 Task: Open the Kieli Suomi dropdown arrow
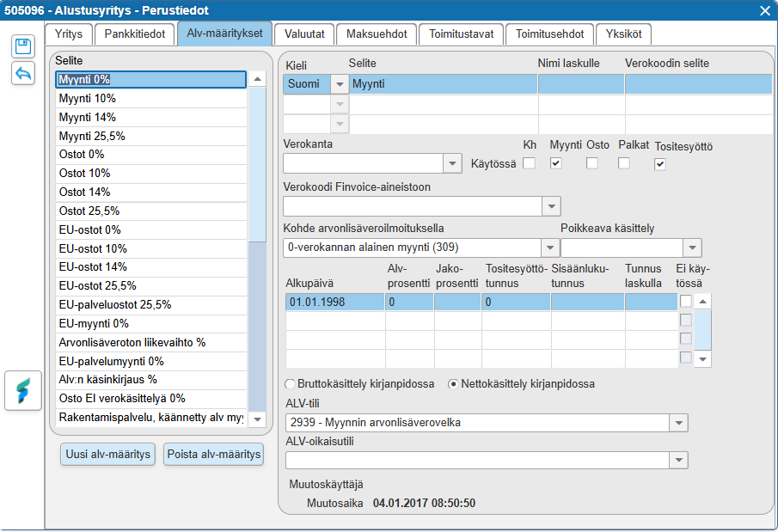click(x=340, y=84)
